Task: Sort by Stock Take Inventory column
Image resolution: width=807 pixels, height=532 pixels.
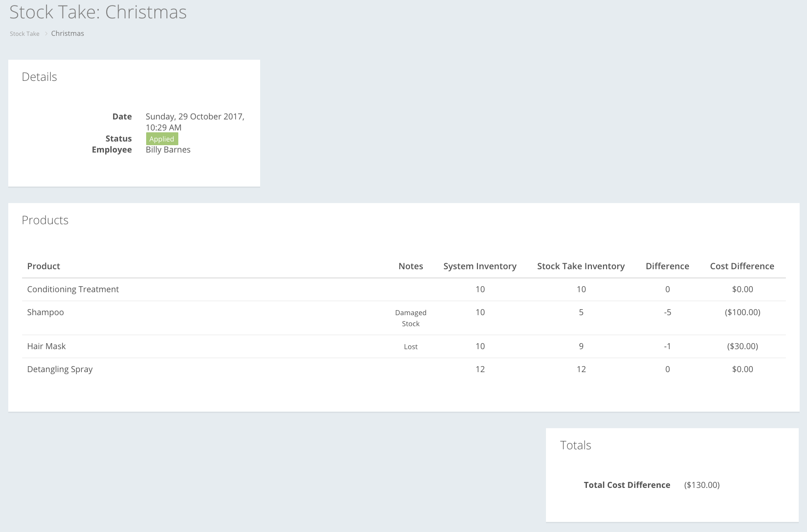Action: click(x=581, y=266)
